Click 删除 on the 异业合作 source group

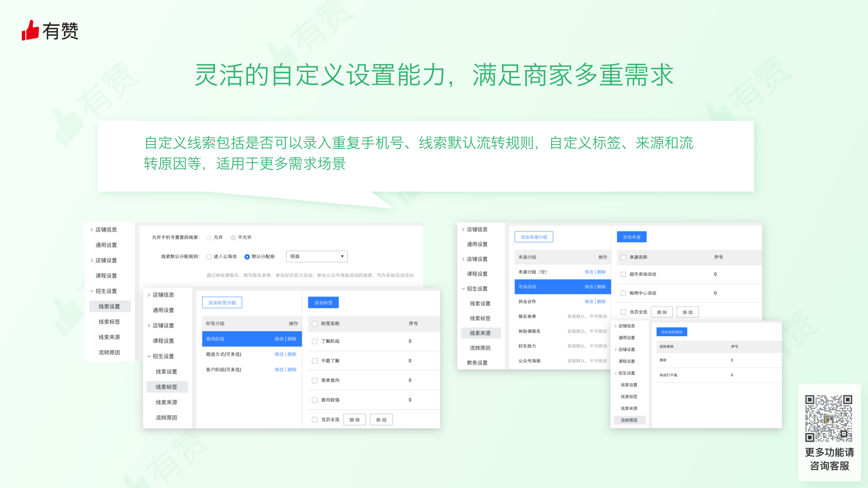(601, 302)
